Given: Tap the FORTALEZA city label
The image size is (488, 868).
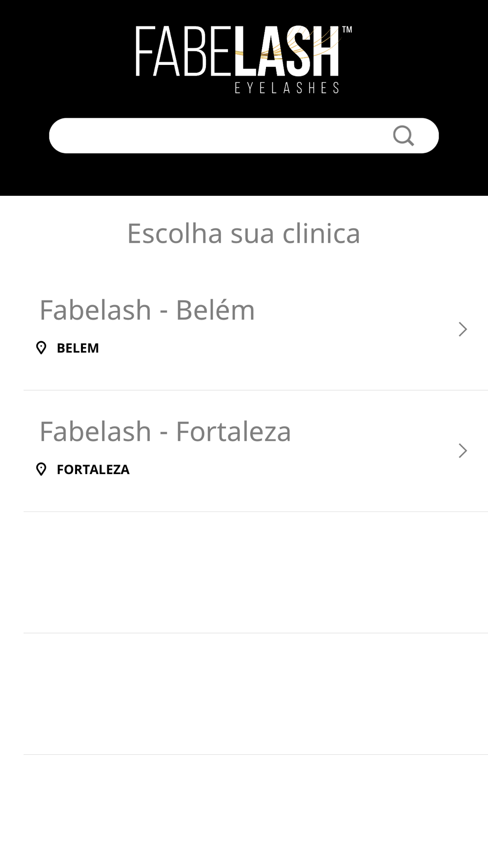Looking at the screenshot, I should coord(93,470).
